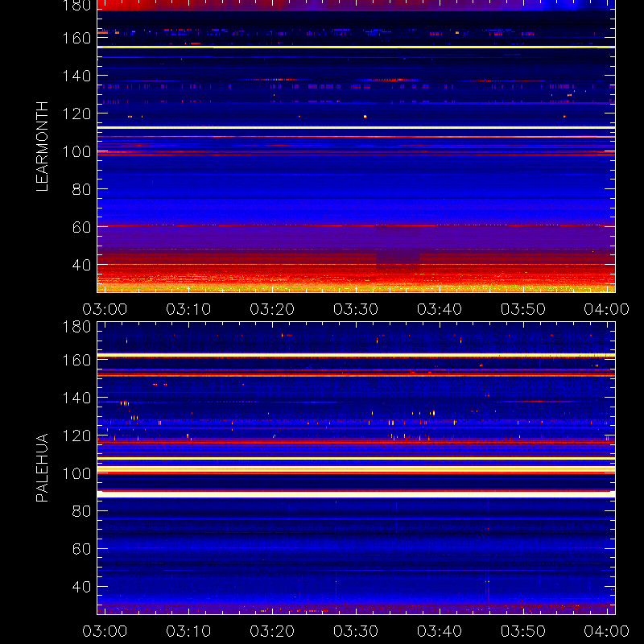Image resolution: width=644 pixels, height=644 pixels.
Task: Click the 160 tick label on Palehua plot
Action: coord(76,360)
